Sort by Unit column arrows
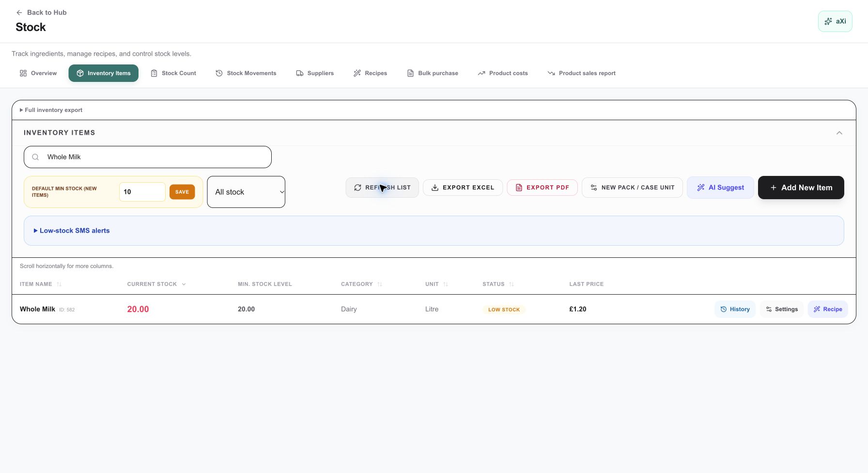 pyautogui.click(x=446, y=284)
